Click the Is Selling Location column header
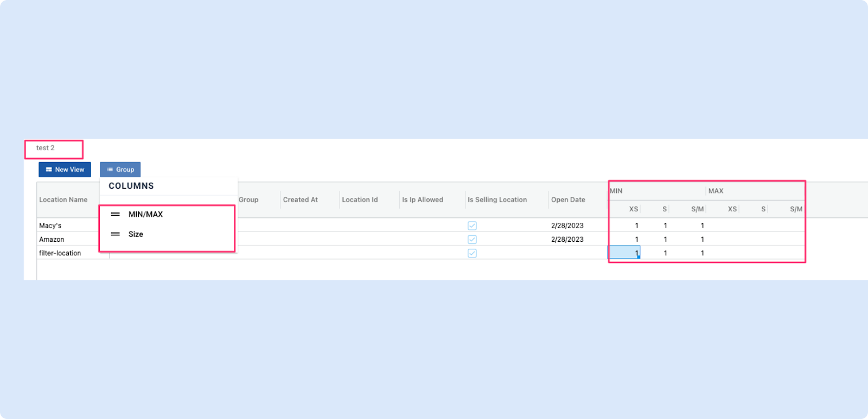This screenshot has width=868, height=419. pos(497,200)
